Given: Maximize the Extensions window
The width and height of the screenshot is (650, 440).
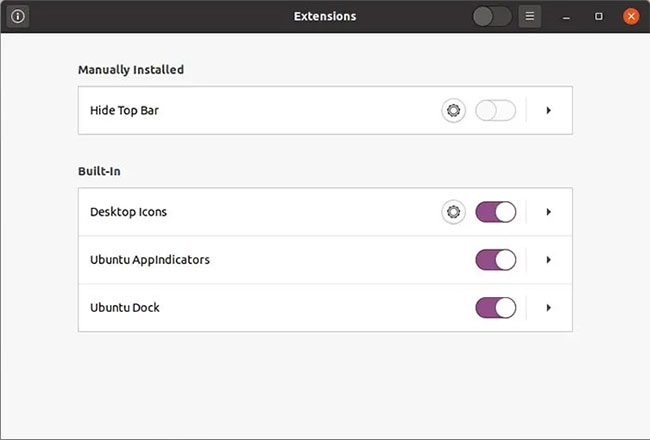Looking at the screenshot, I should pos(599,16).
